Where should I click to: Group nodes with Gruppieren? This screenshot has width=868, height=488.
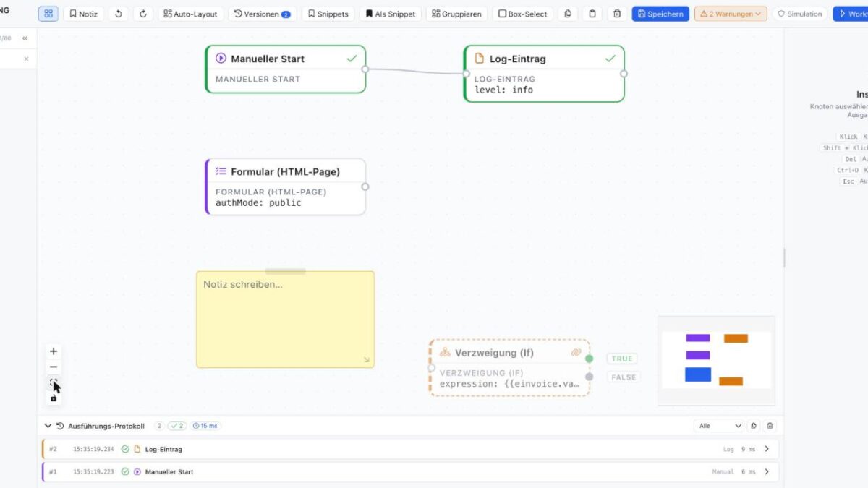(x=456, y=14)
